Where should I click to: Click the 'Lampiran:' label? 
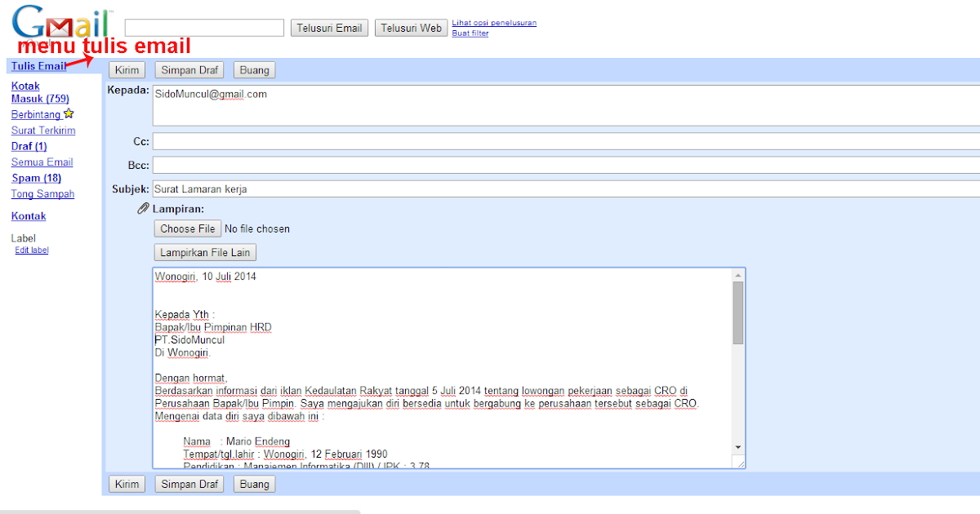(x=178, y=210)
